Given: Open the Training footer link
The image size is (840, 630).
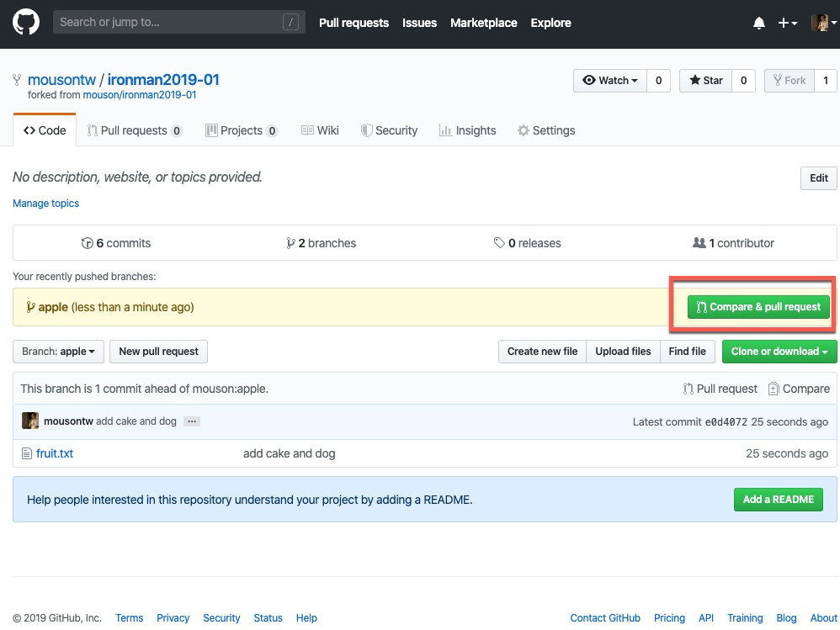Looking at the screenshot, I should pos(745,617).
